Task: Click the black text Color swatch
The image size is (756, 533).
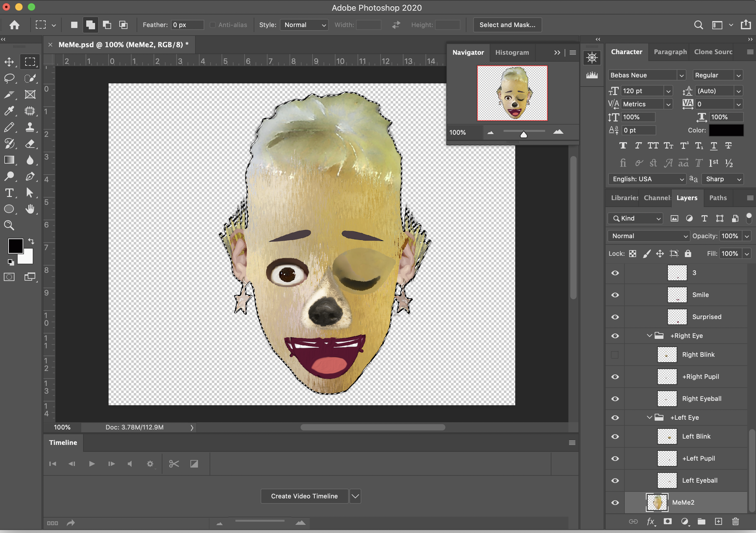Action: click(726, 130)
